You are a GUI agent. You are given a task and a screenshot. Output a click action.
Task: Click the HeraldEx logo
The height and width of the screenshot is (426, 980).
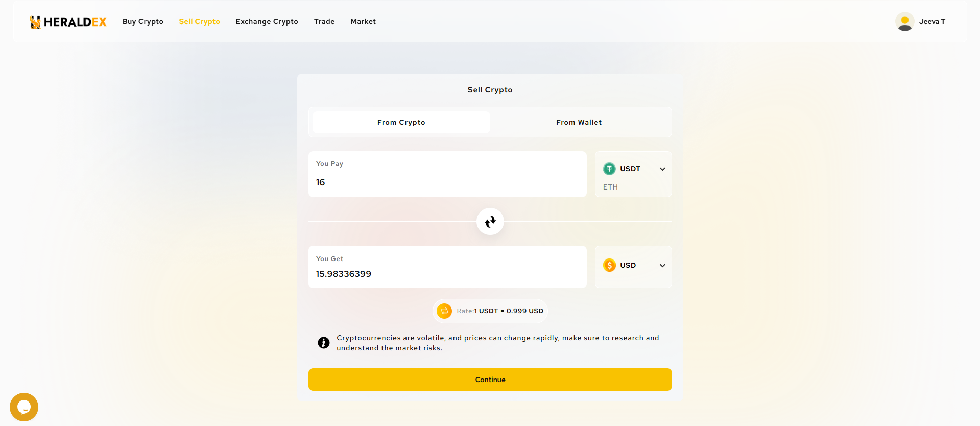pyautogui.click(x=68, y=22)
